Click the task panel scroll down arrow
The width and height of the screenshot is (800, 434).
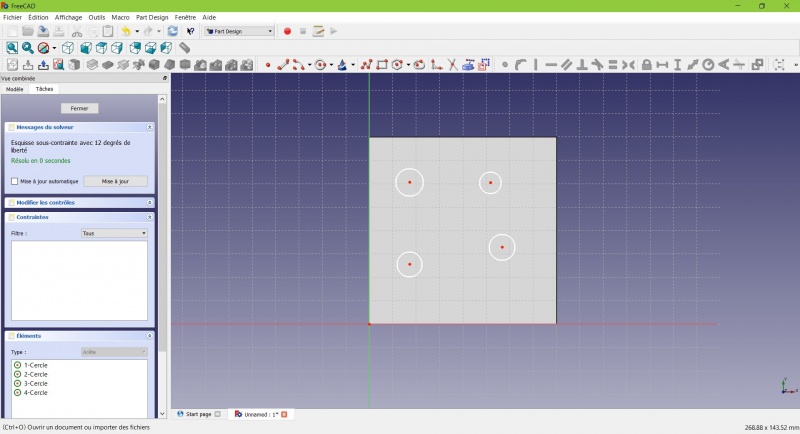(162, 414)
